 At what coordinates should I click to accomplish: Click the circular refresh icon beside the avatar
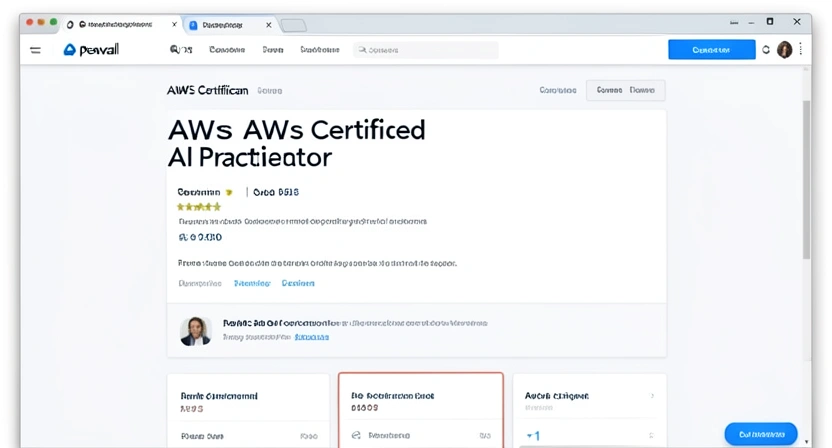point(766,50)
